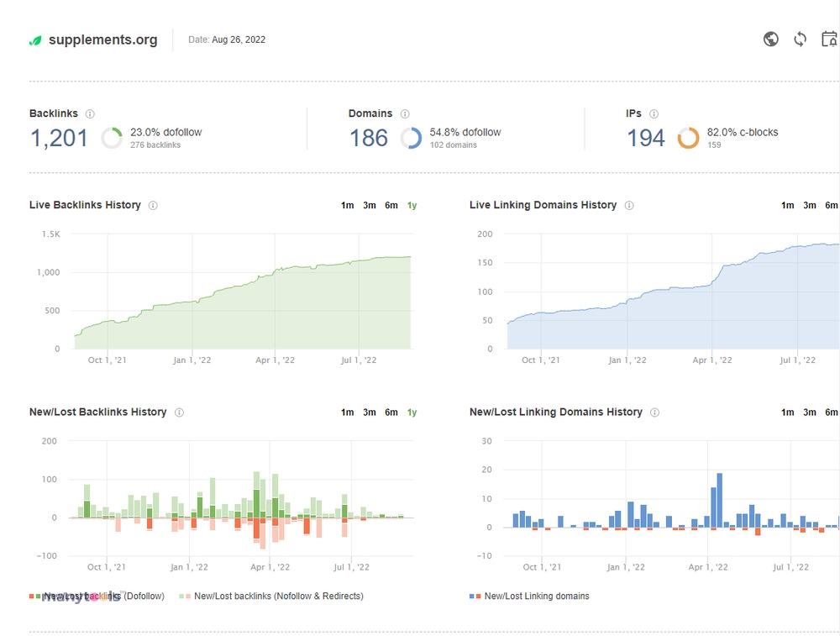This screenshot has height=636, width=840.
Task: Click the 102 domains subtext
Action: coord(454,145)
